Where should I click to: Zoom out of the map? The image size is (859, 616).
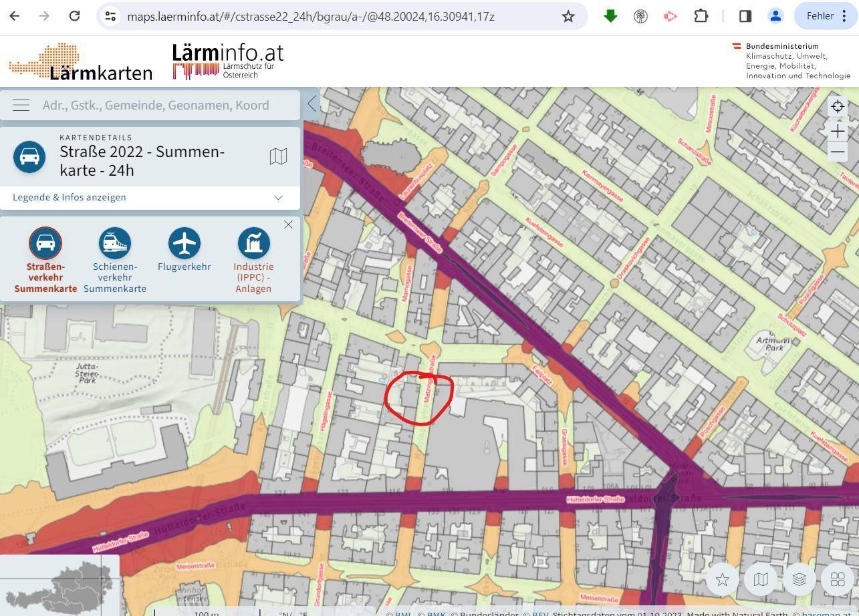(838, 152)
